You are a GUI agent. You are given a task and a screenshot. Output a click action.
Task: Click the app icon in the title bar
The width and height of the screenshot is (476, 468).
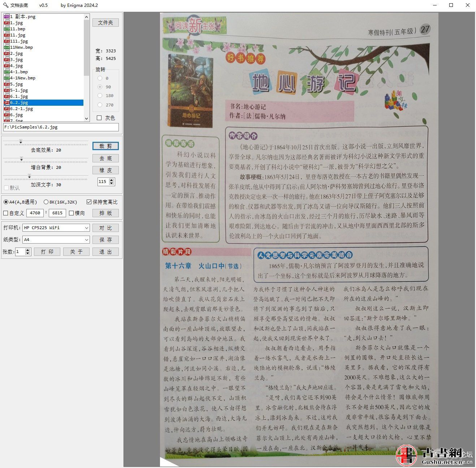click(x=5, y=5)
